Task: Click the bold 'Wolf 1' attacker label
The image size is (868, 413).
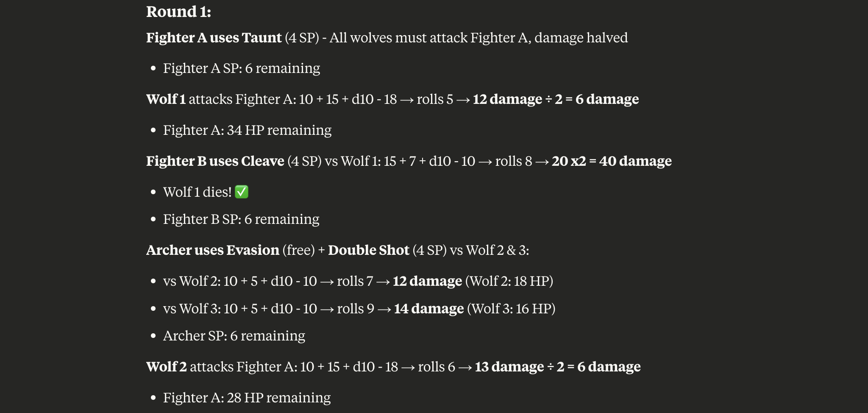Action: coord(166,99)
